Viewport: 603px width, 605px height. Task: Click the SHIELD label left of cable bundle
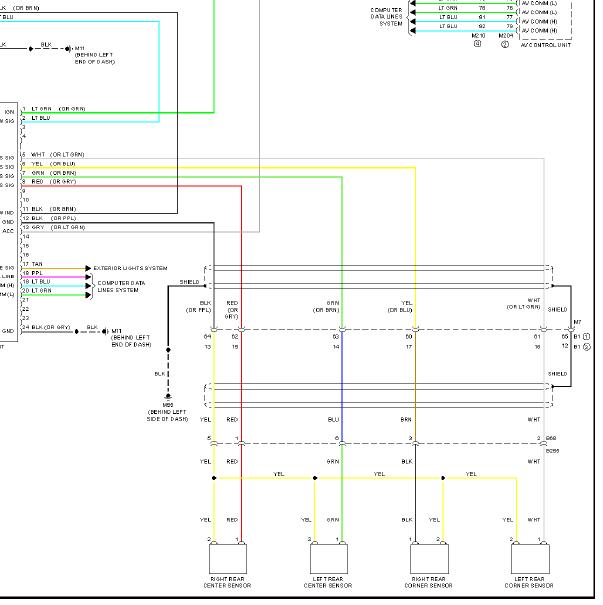pos(189,282)
